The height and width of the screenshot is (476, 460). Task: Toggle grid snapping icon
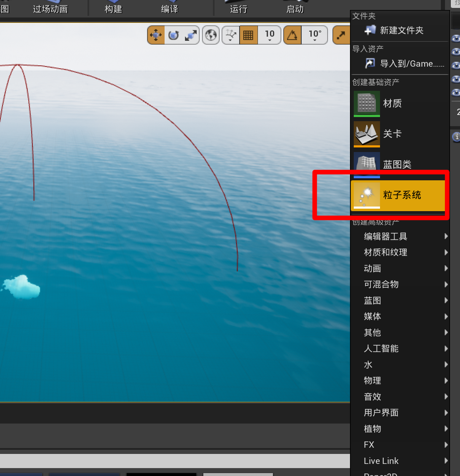[x=248, y=35]
